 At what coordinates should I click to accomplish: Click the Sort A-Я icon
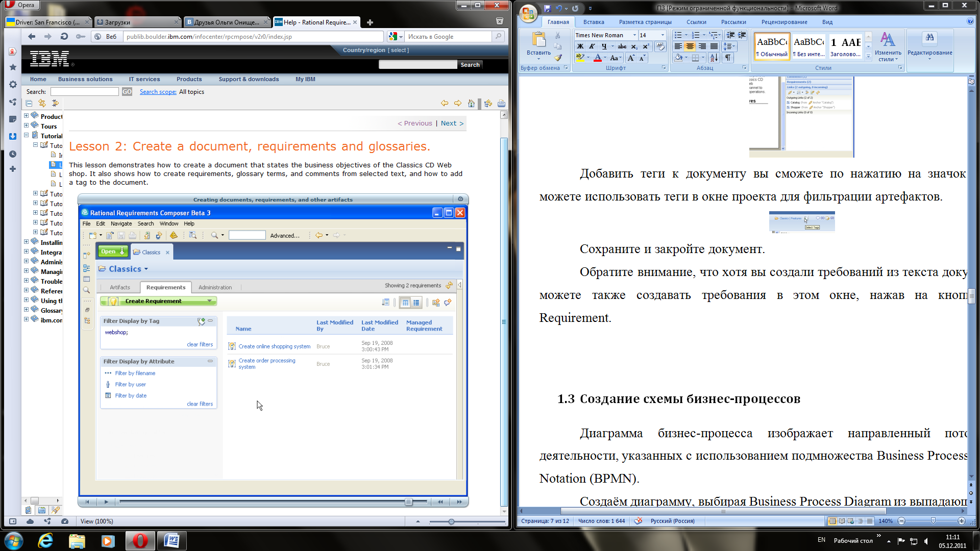[714, 58]
